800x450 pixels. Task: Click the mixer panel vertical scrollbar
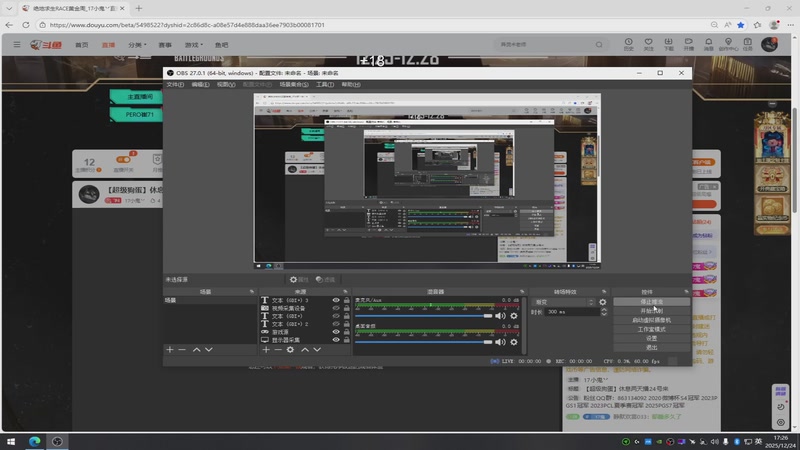pos(524,325)
